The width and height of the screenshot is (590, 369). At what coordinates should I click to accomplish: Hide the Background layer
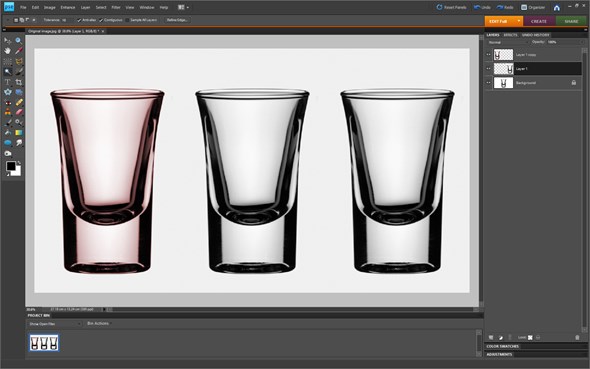coord(488,82)
